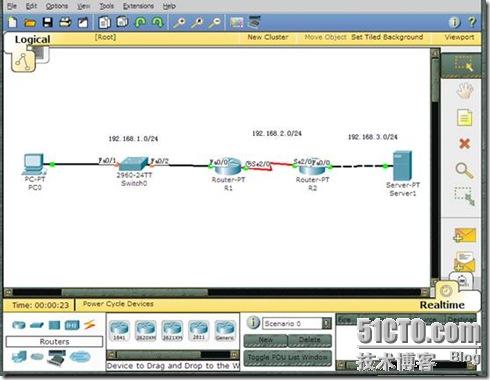Viewport: 490px width, 380px height.
Task: Click the New Cluster button
Action: click(268, 37)
